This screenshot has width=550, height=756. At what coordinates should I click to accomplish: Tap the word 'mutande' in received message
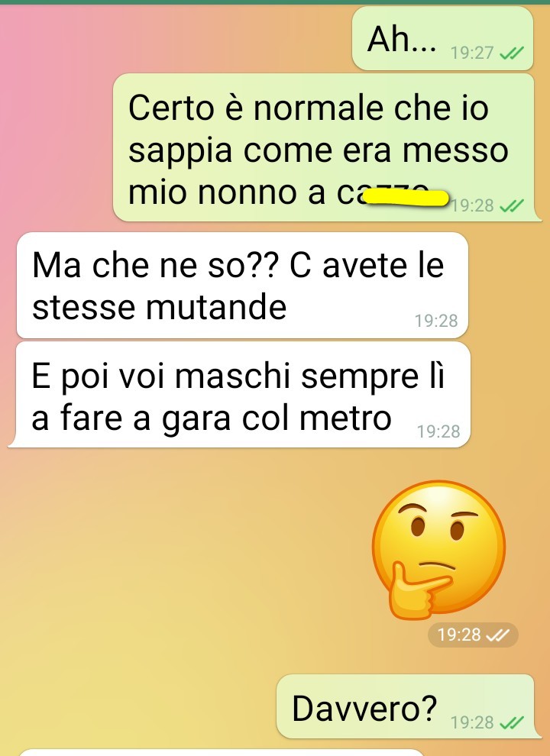[x=216, y=308]
